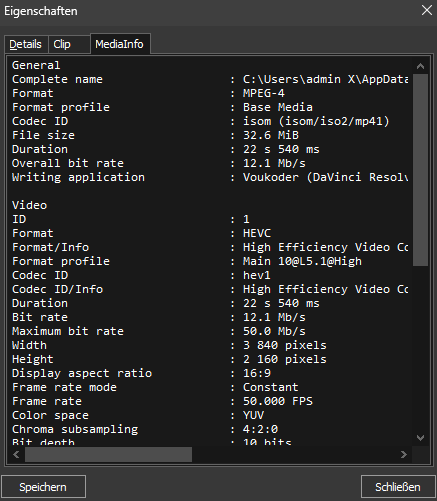Click the 'General' section heading
This screenshot has width=437, height=501.
[x=36, y=65]
